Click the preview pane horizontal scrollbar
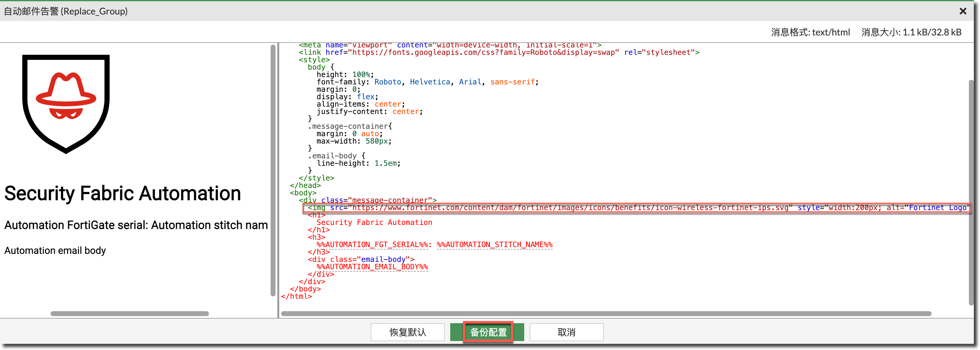The width and height of the screenshot is (980, 350). (x=129, y=314)
